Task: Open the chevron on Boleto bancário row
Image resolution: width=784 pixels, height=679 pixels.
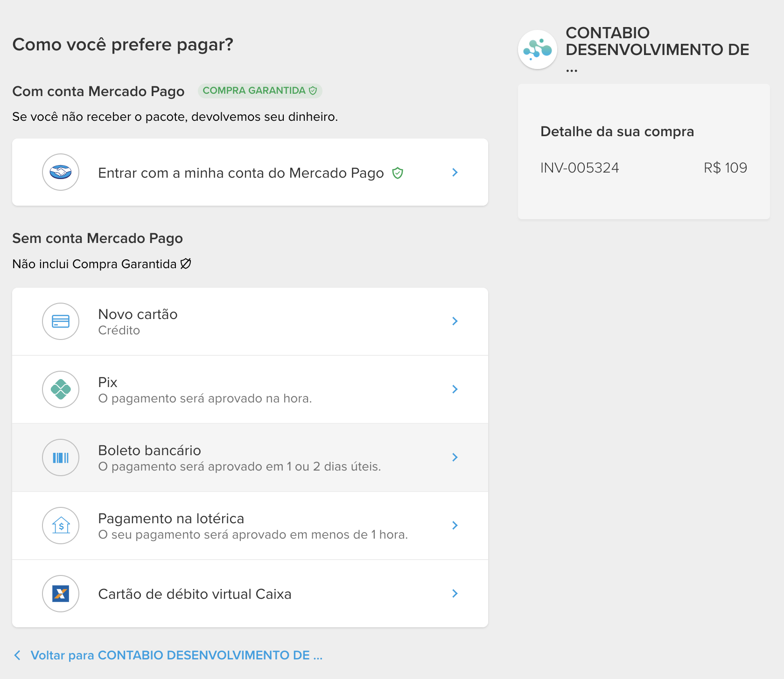Action: [455, 457]
